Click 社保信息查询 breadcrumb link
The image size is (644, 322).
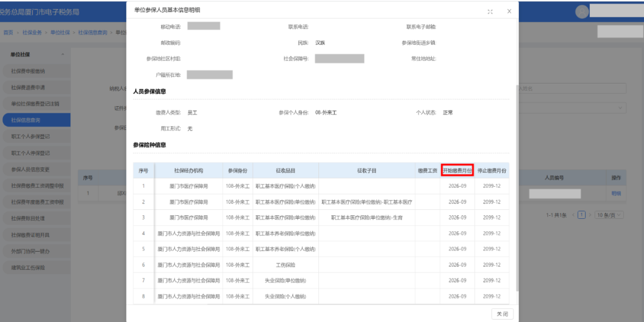pyautogui.click(x=93, y=32)
